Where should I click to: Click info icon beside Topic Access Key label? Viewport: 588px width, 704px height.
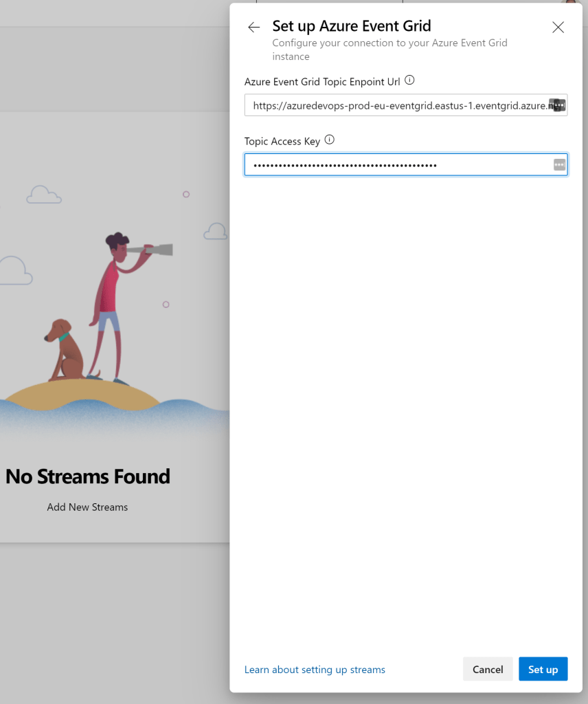click(x=329, y=140)
